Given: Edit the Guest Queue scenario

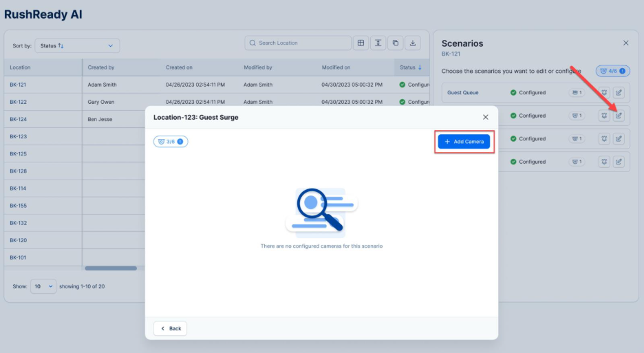Looking at the screenshot, I should [x=619, y=92].
